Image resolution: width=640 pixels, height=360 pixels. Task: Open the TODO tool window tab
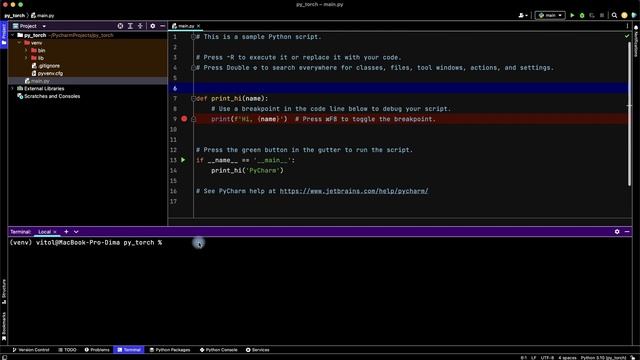coord(67,350)
